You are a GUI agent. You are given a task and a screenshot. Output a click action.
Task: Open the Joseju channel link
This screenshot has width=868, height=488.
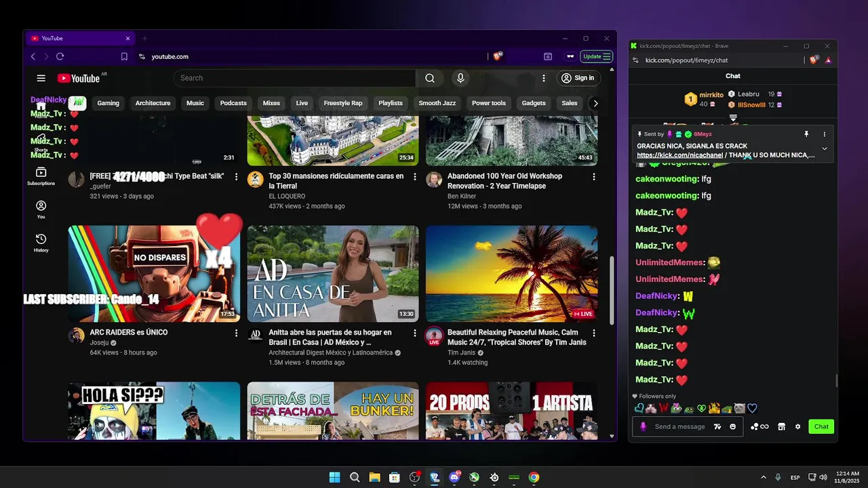(x=99, y=343)
